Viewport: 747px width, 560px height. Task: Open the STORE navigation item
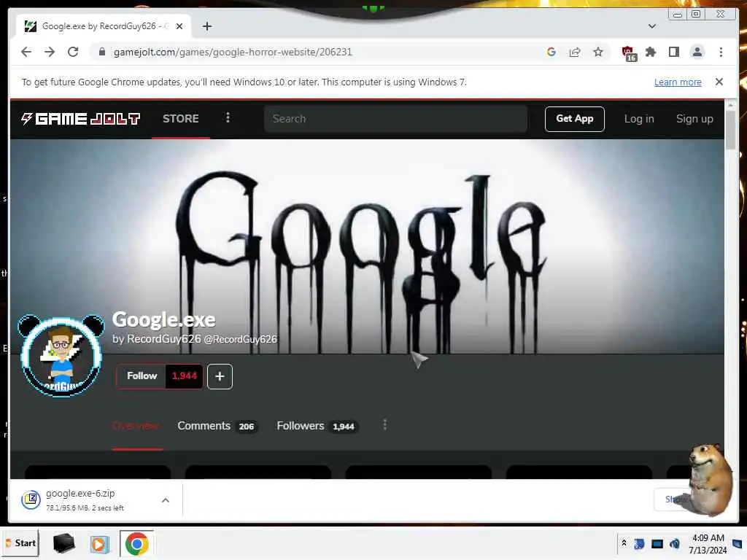coord(181,119)
